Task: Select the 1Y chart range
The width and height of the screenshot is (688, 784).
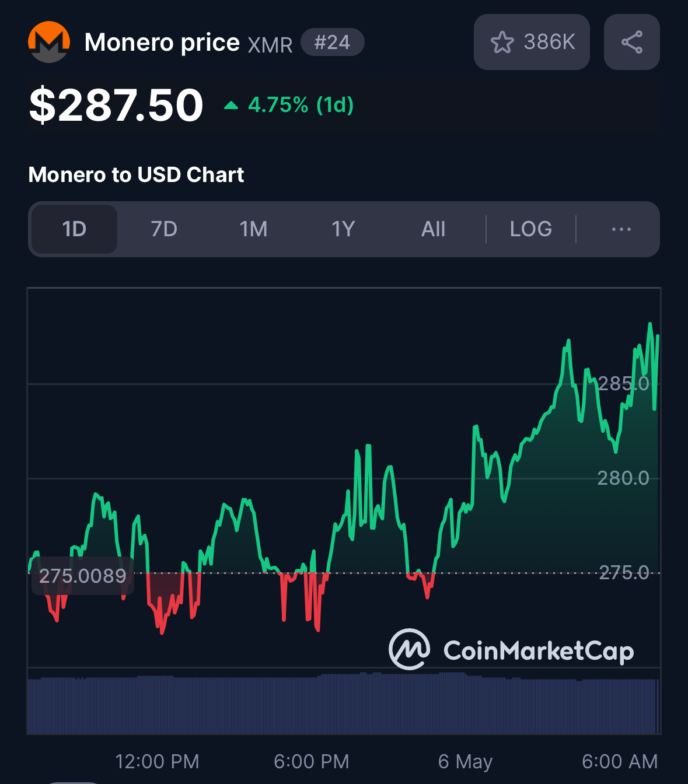Action: click(x=343, y=229)
